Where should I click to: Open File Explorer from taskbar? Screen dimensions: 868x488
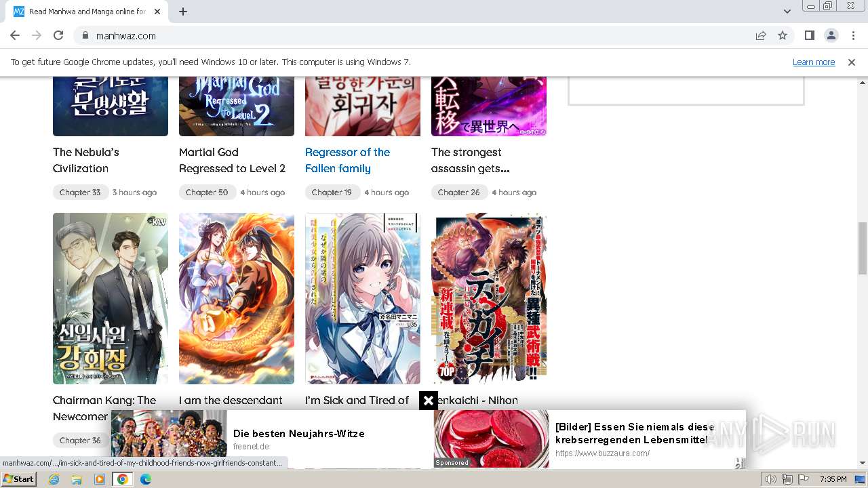[77, 479]
